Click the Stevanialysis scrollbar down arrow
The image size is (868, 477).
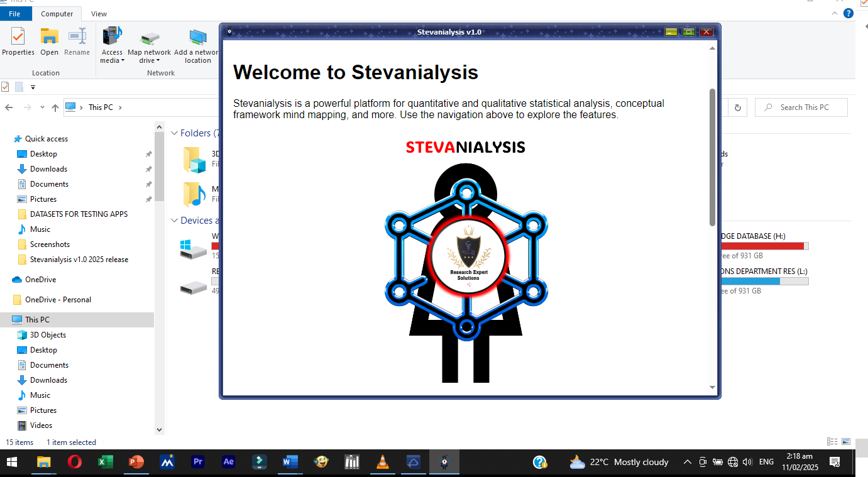(712, 387)
